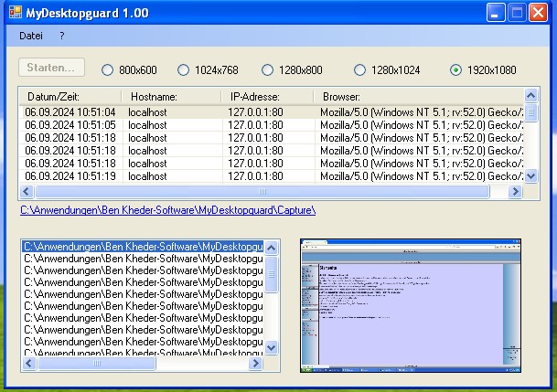Click the capture file list's scroll-left arrow
The height and width of the screenshot is (392, 557).
(29, 364)
